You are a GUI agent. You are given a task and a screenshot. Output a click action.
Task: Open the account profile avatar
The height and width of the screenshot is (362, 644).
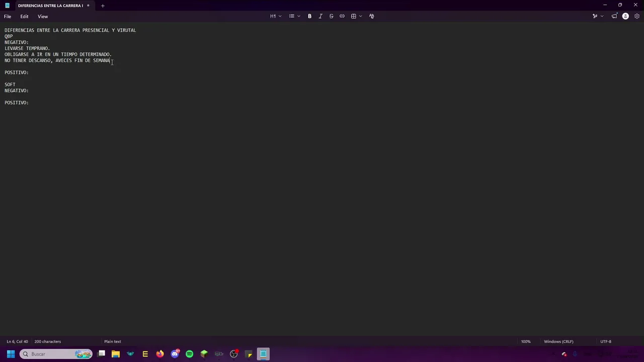[x=625, y=16]
